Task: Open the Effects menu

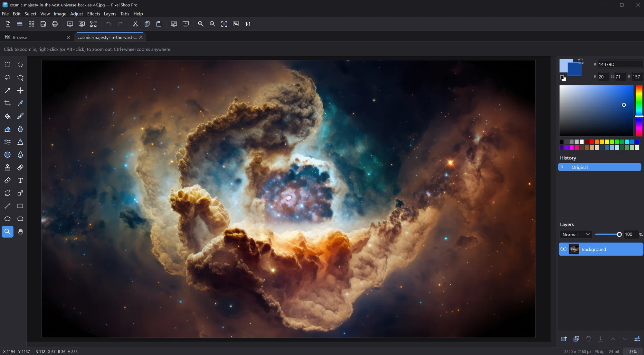Action: [x=93, y=14]
